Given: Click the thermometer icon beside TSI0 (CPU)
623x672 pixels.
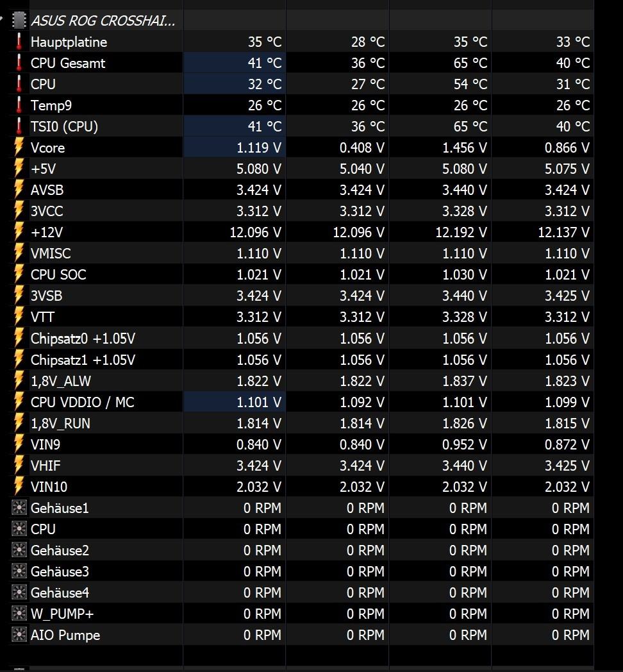Looking at the screenshot, I should click(x=19, y=126).
